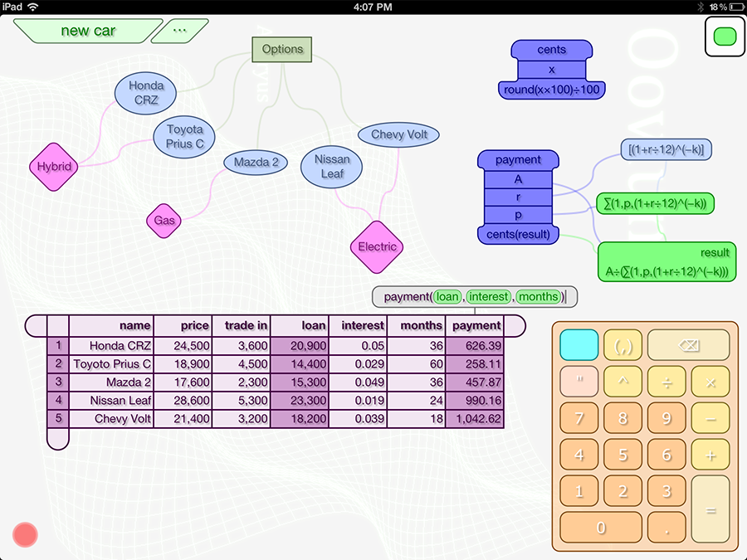Tap the red circle button at bottom left
The height and width of the screenshot is (560, 747).
tap(25, 534)
